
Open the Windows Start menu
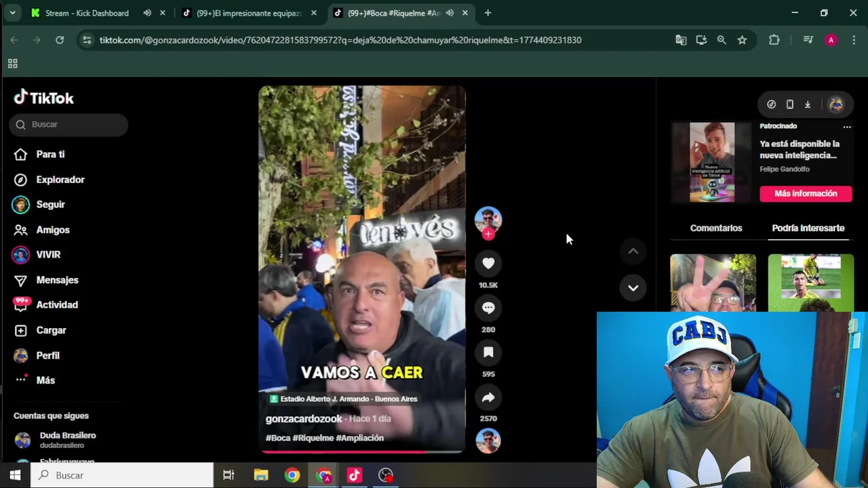point(15,475)
